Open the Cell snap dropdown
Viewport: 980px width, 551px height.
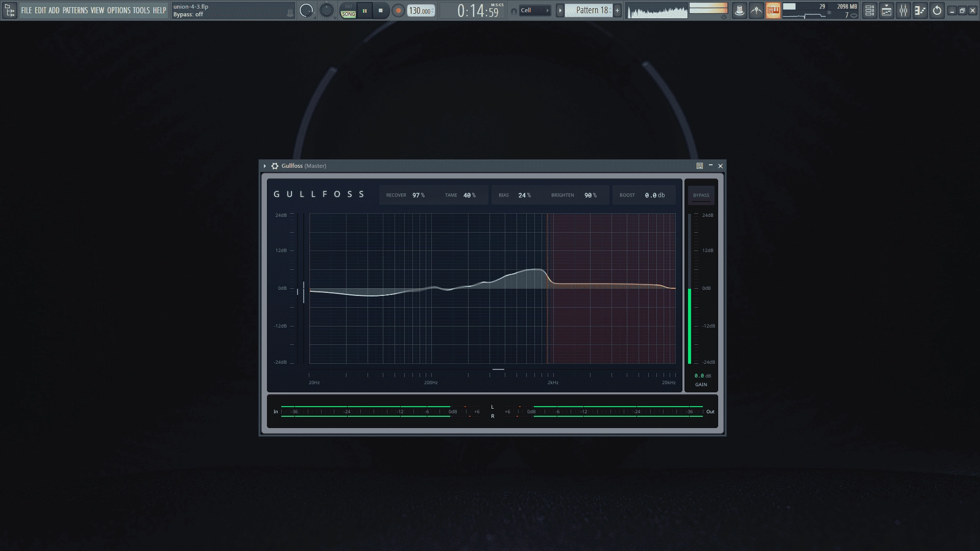(534, 10)
